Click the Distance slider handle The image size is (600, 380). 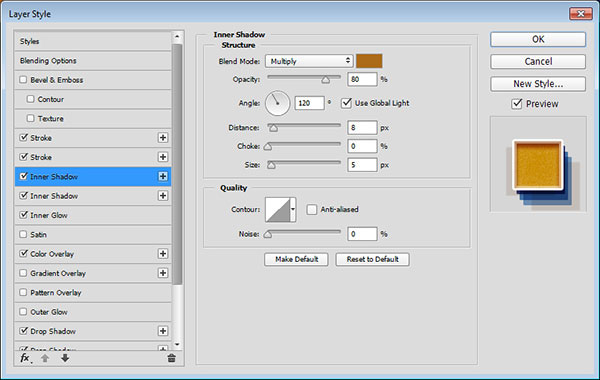(x=273, y=128)
